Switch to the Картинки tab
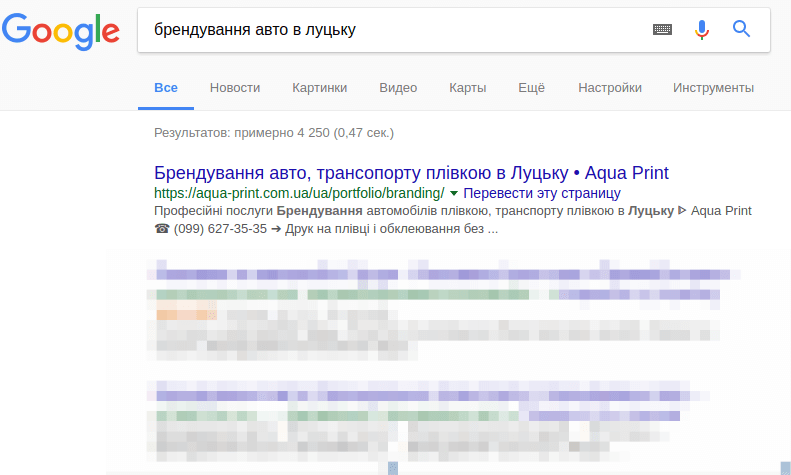The height and width of the screenshot is (475, 791). click(x=320, y=88)
